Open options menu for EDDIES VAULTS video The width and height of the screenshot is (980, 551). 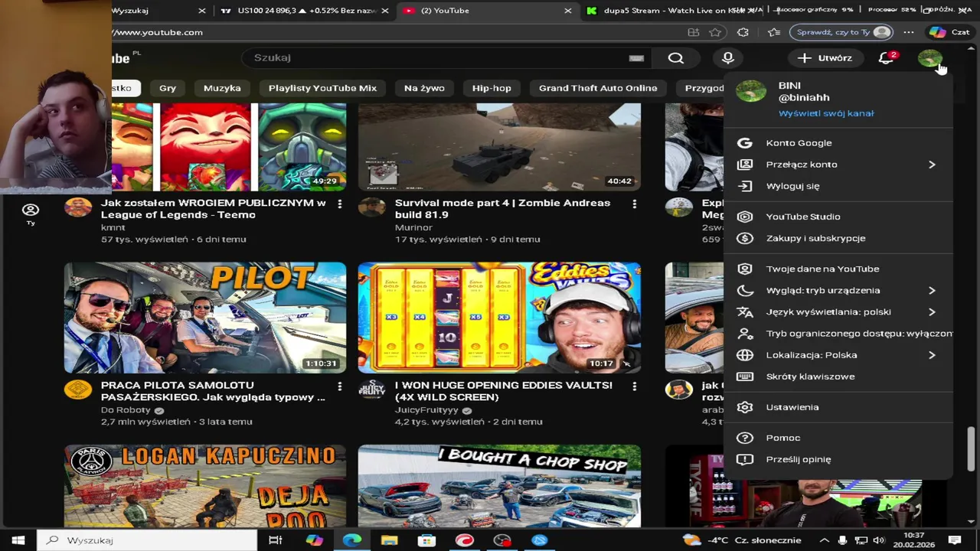click(x=634, y=386)
